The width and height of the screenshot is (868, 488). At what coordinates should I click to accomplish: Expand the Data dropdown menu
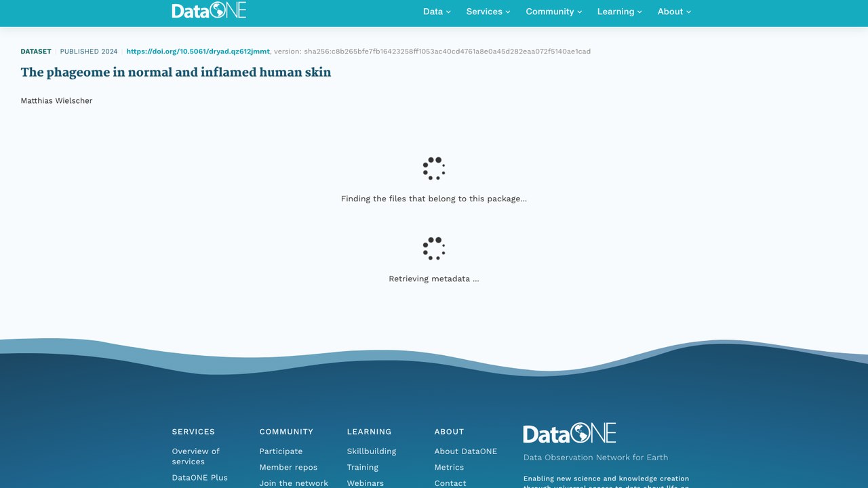437,12
